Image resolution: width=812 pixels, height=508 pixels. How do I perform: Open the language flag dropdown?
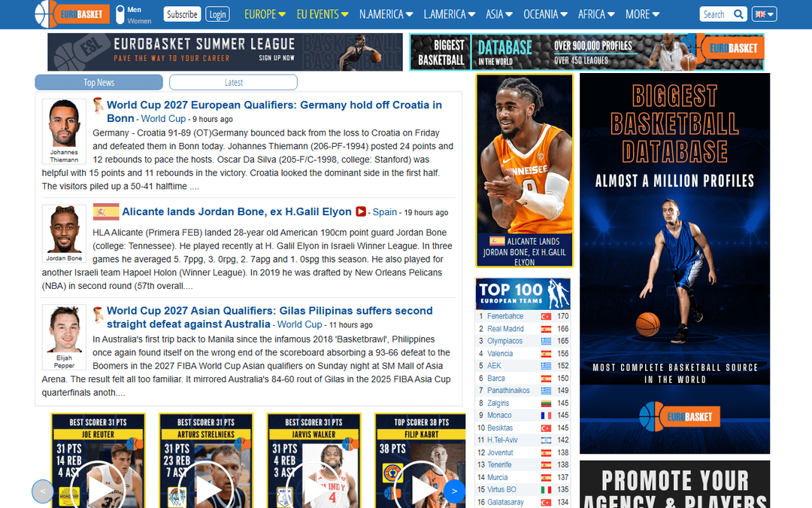point(765,14)
